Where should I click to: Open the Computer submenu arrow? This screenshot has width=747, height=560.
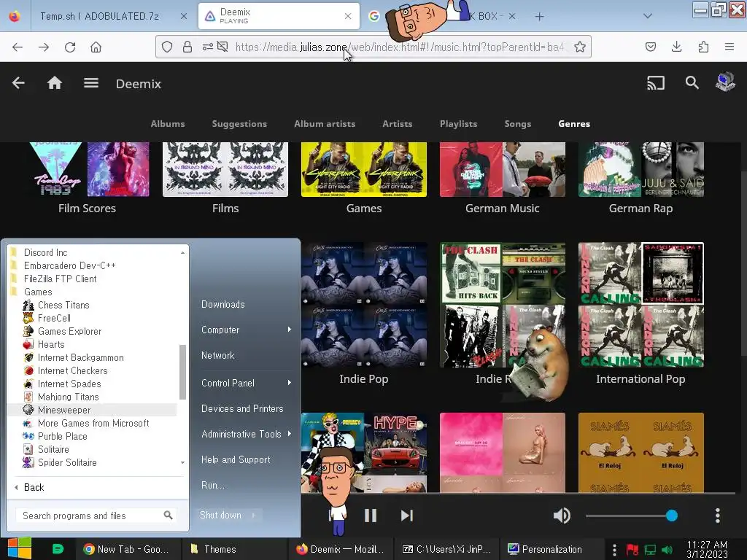[289, 330]
